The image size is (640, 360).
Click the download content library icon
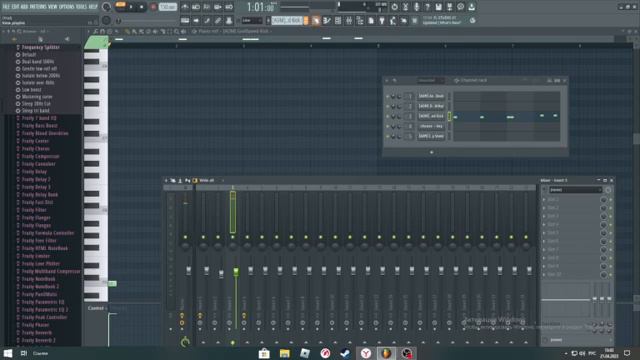[471, 7]
